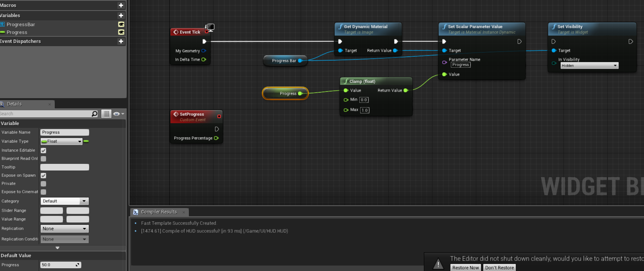This screenshot has width=644, height=271.
Task: Click the Event Tick execution output pin
Action: (x=204, y=41)
